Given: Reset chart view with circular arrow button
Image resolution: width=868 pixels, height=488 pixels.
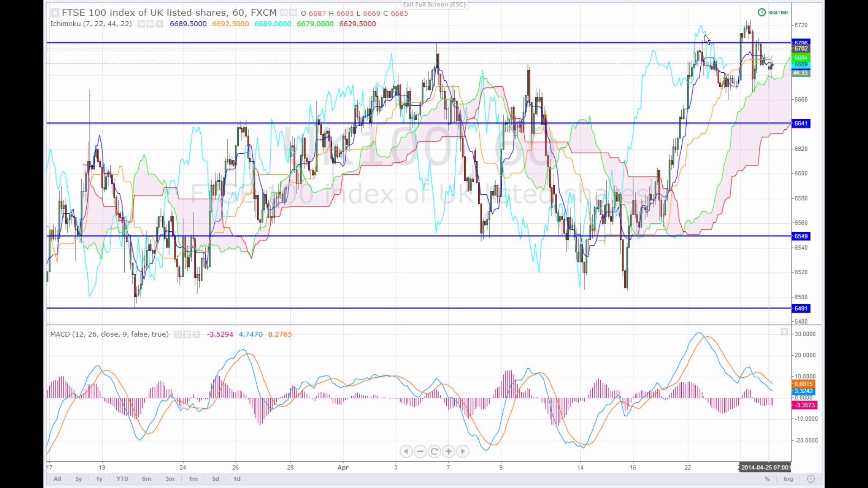Looking at the screenshot, I should coord(434,451).
